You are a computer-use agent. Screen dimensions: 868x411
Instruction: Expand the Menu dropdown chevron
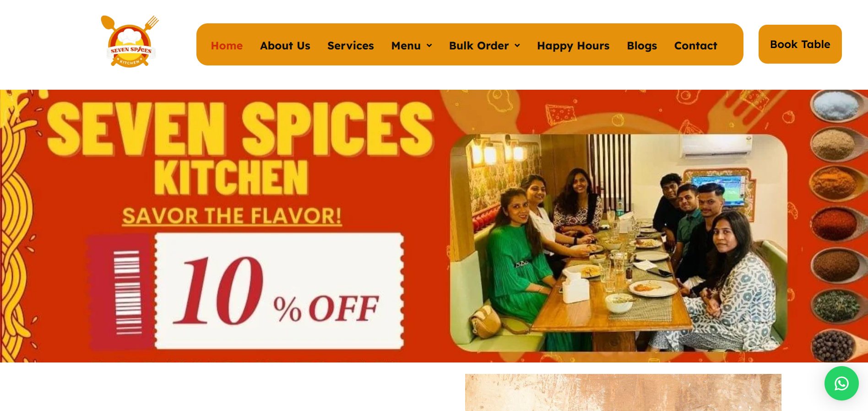(x=429, y=46)
